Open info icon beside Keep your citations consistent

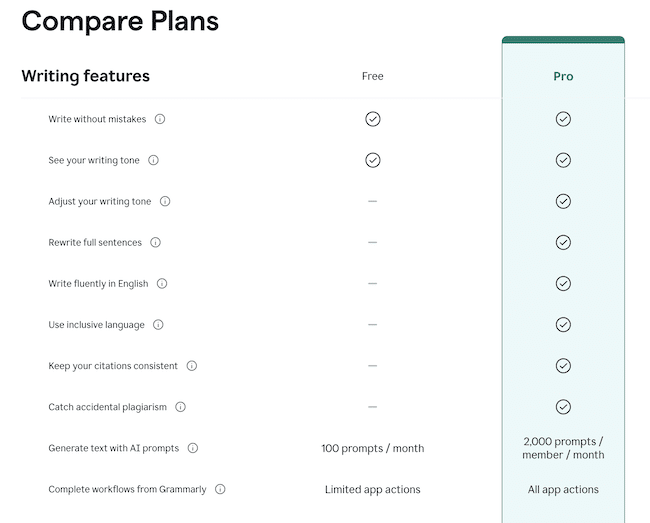pos(192,366)
